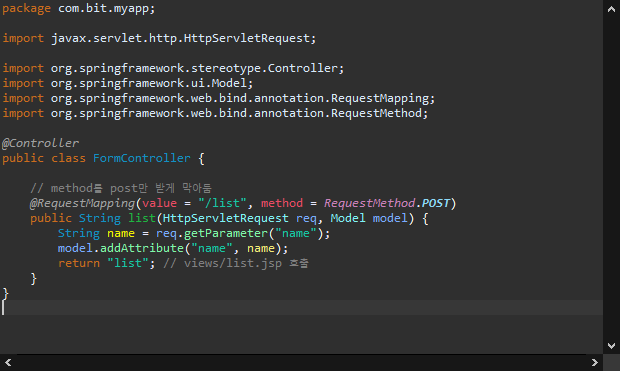Click the views/list.jsp comment
620x371 pixels.
(236, 263)
